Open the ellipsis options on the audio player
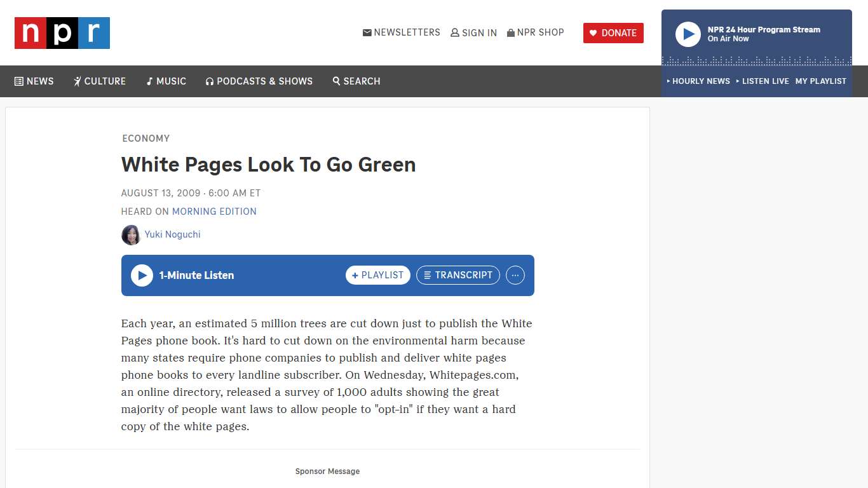Screen dimensions: 868x488 [515, 275]
